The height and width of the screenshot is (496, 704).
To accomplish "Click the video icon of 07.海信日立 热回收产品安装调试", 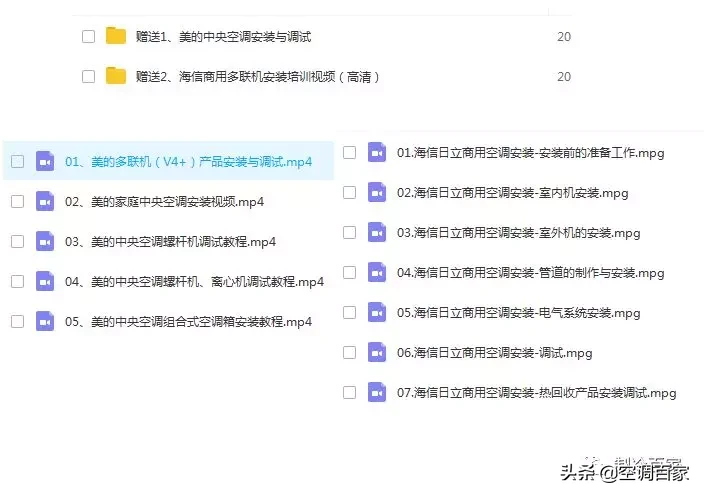I will pyautogui.click(x=377, y=392).
